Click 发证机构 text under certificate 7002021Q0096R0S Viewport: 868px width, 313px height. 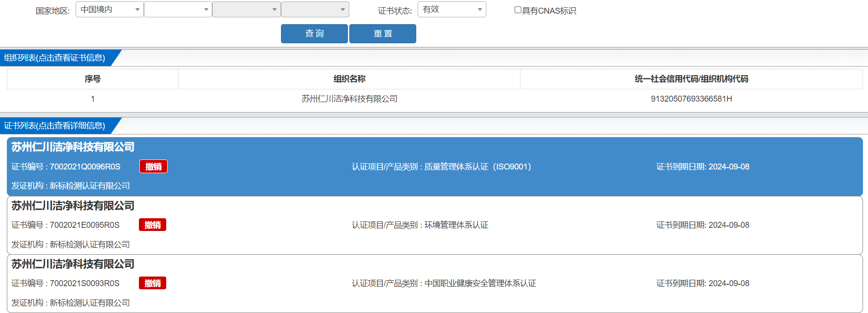[71, 186]
